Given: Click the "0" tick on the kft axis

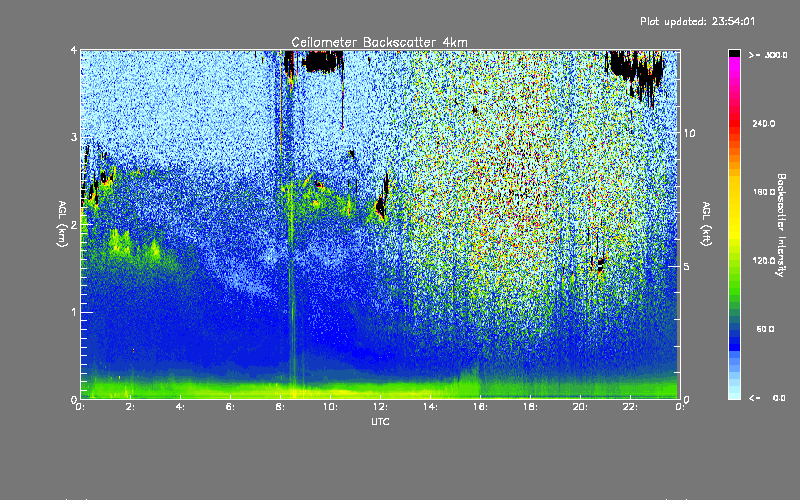Looking at the screenshot, I should pyautogui.click(x=687, y=399).
